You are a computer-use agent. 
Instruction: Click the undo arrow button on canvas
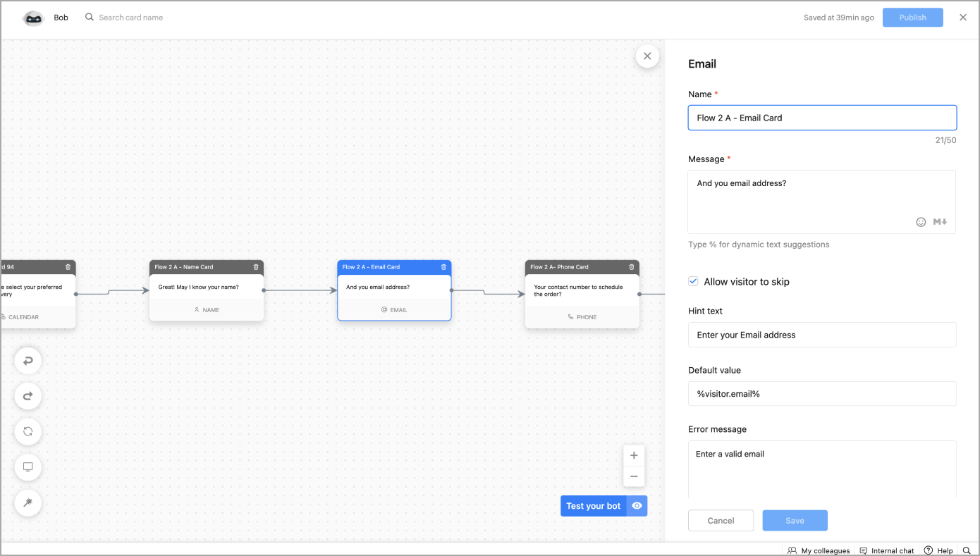pyautogui.click(x=28, y=361)
